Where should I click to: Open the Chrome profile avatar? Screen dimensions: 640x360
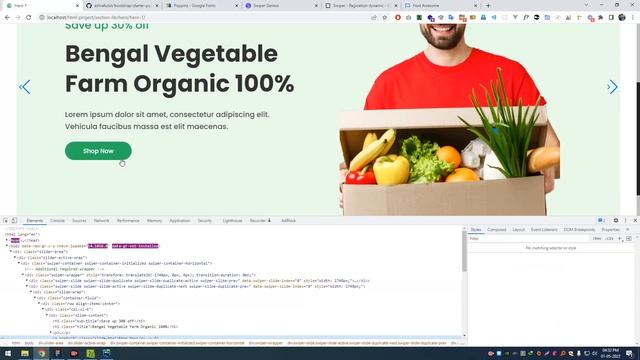point(622,18)
